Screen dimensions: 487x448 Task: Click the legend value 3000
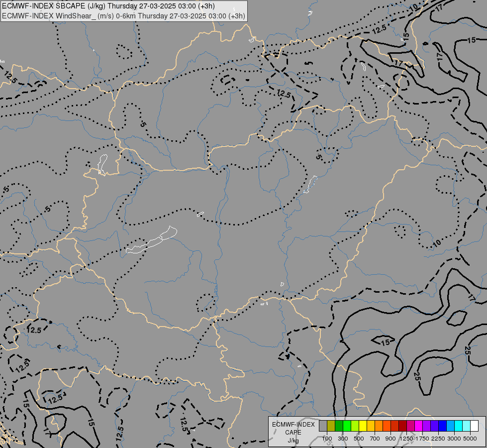(x=454, y=439)
